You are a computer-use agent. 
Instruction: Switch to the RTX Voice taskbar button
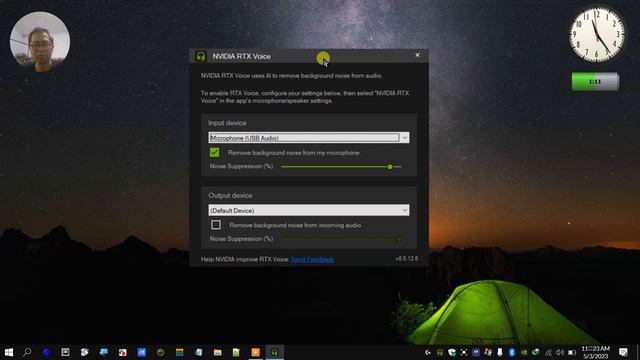[275, 352]
